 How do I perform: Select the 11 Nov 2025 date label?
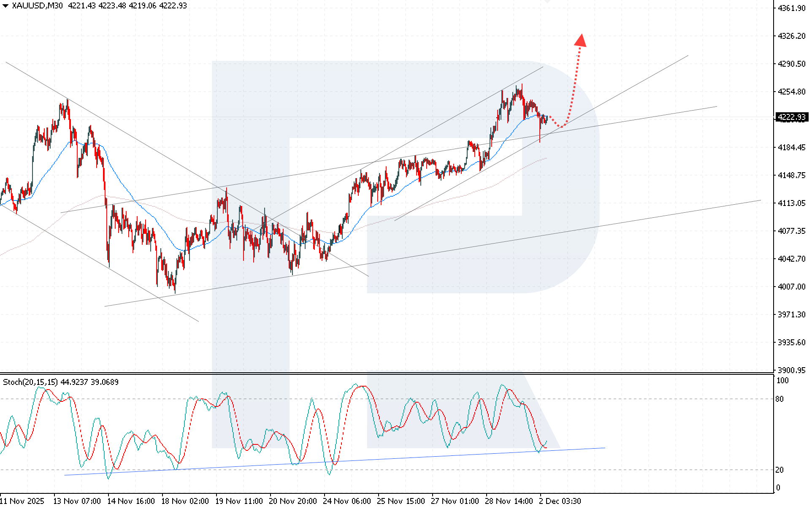22,501
